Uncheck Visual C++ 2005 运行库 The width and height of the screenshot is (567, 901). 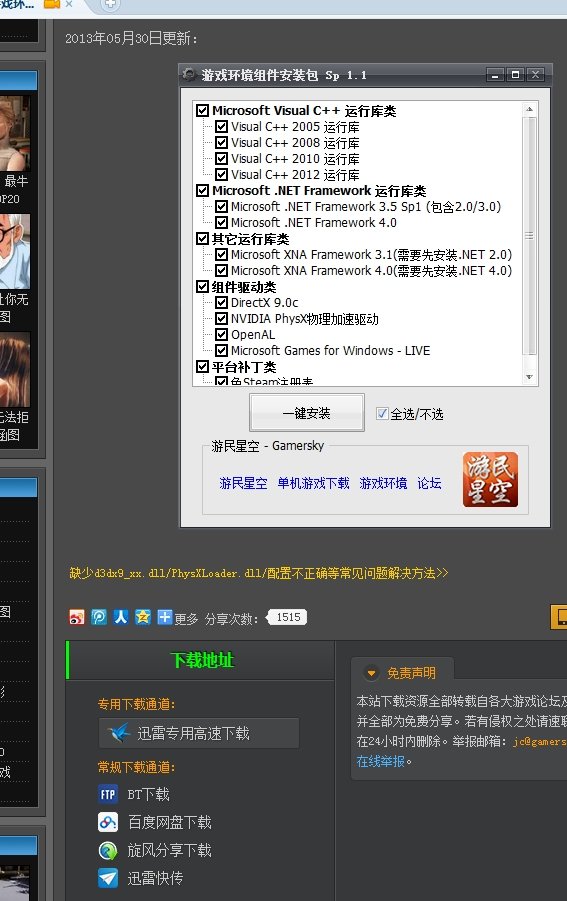[x=221, y=126]
